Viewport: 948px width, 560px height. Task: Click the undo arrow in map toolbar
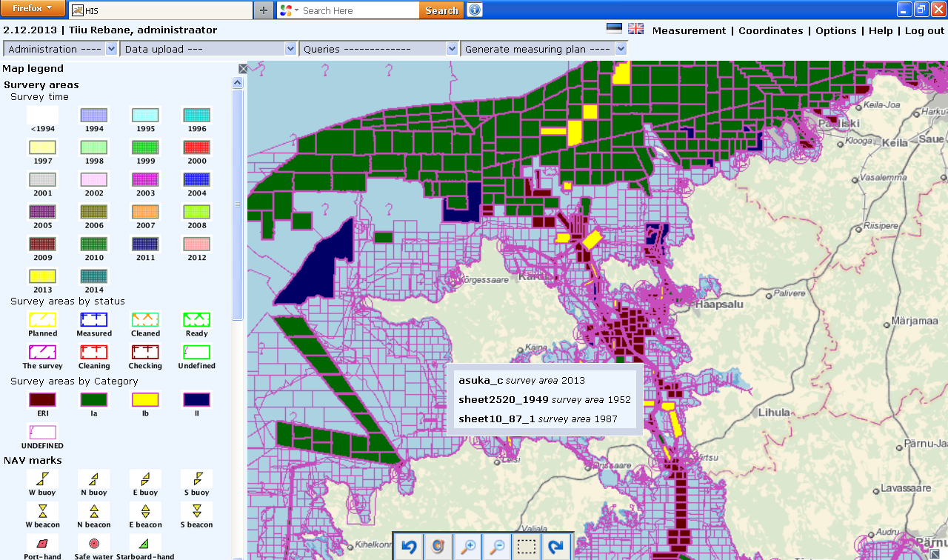(408, 547)
